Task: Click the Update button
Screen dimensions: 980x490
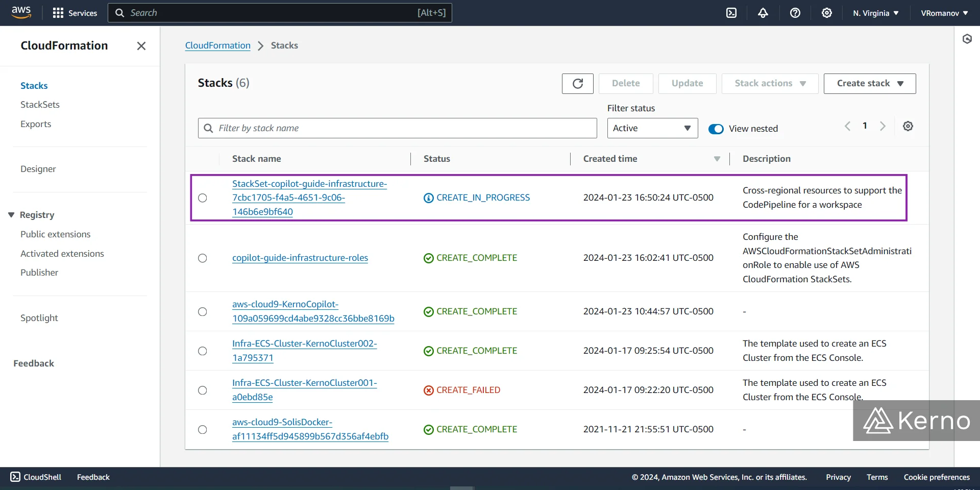Action: (687, 84)
